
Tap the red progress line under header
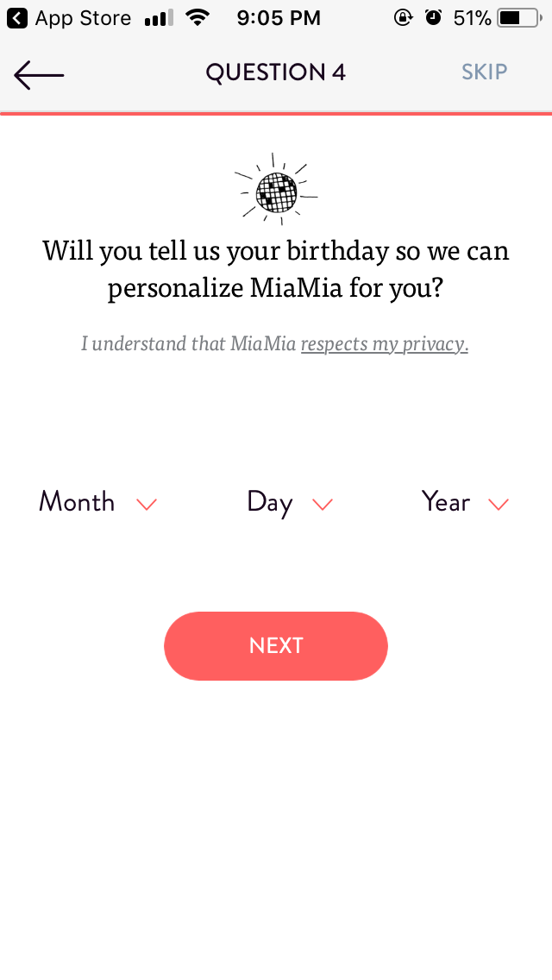276,113
